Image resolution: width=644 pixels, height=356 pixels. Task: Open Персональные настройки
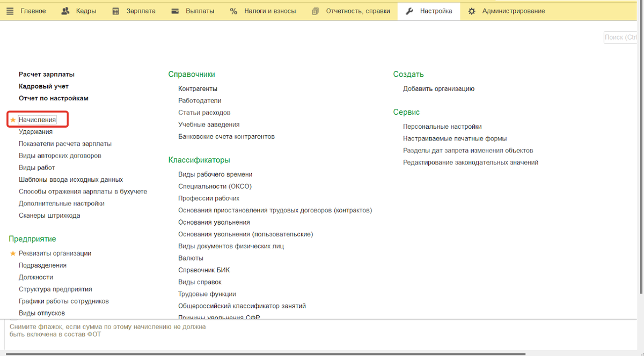pyautogui.click(x=442, y=127)
